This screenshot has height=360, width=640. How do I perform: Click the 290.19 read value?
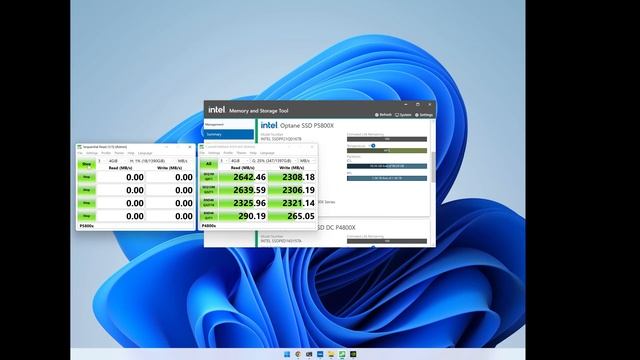coord(243,216)
